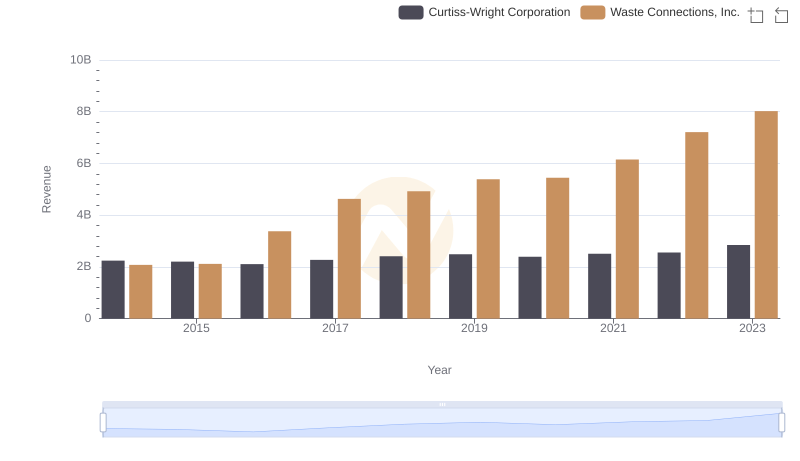Image resolution: width=800 pixels, height=461 pixels.
Task: Click the zoom reset restore icon
Action: (781, 15)
